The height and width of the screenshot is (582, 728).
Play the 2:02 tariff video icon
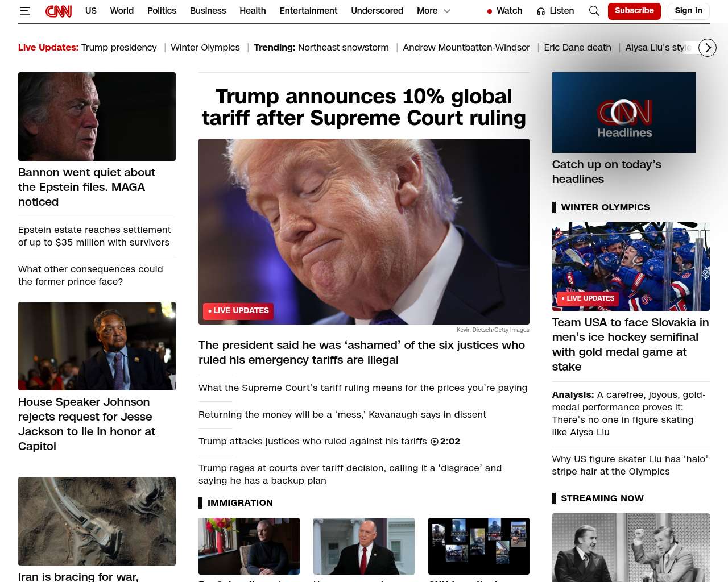435,442
